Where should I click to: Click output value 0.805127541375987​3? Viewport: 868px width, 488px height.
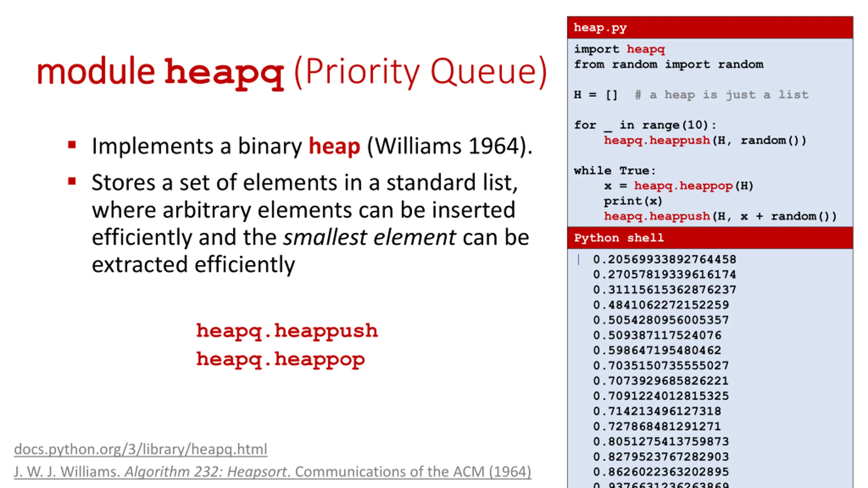(x=661, y=442)
